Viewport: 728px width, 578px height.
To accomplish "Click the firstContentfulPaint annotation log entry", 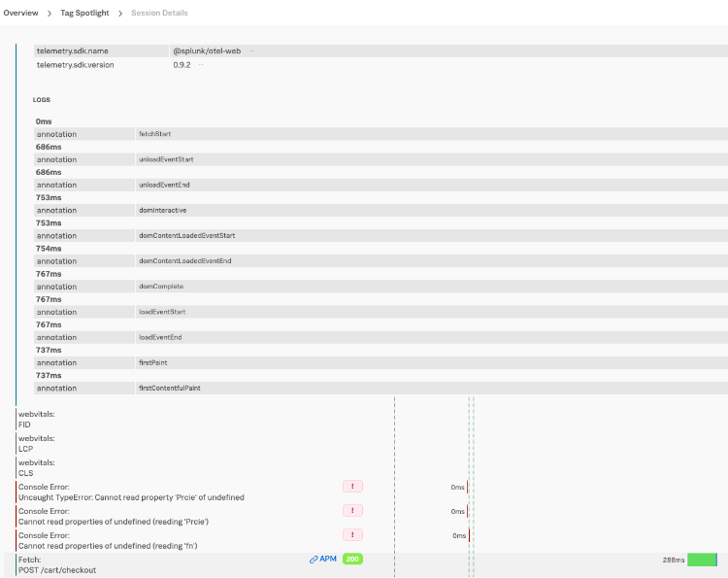I will click(x=172, y=388).
